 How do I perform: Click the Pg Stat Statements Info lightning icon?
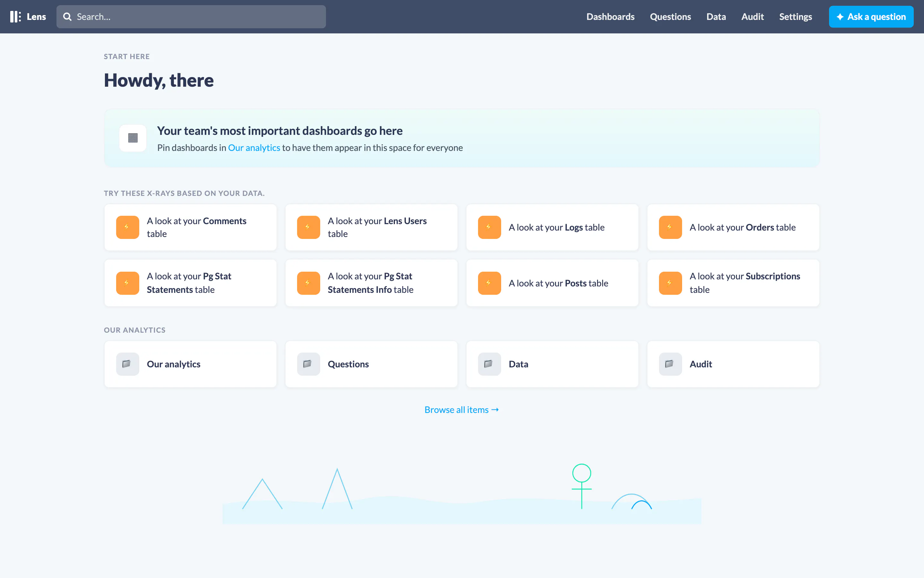(309, 283)
